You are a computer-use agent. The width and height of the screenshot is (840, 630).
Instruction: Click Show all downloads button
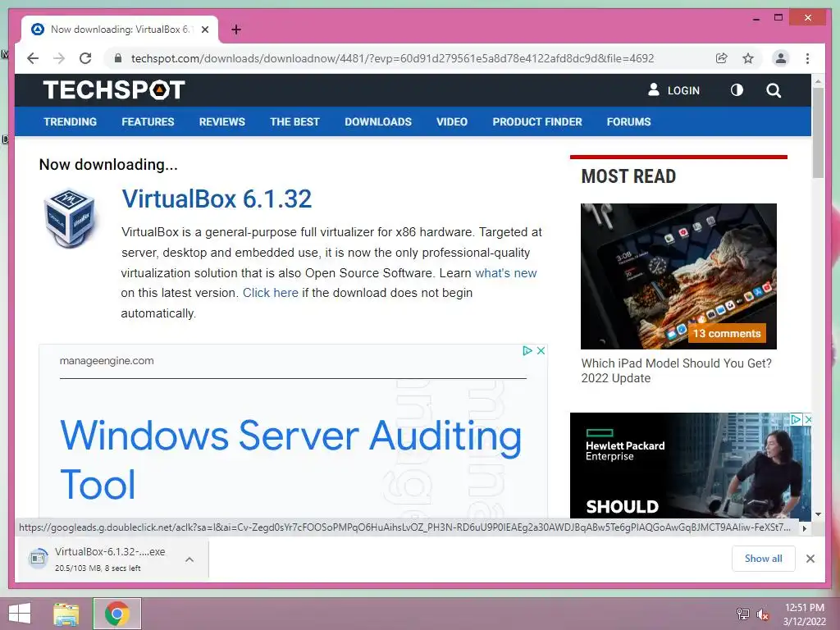(764, 558)
